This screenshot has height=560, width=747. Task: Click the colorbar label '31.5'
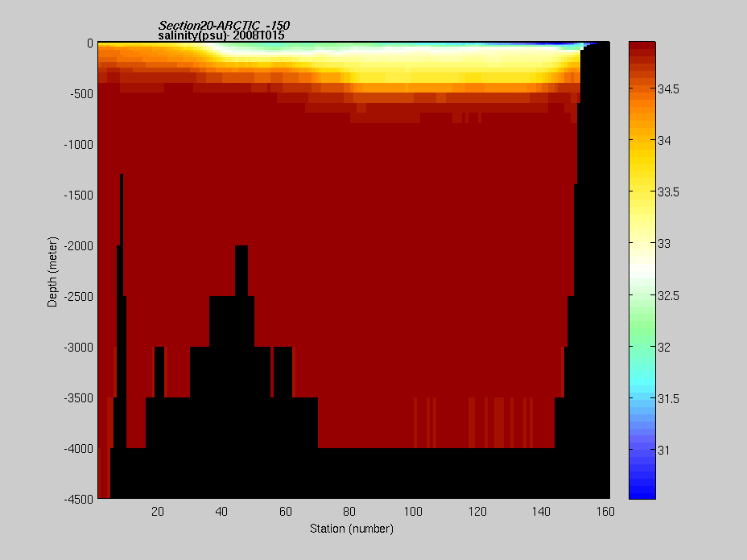(668, 399)
